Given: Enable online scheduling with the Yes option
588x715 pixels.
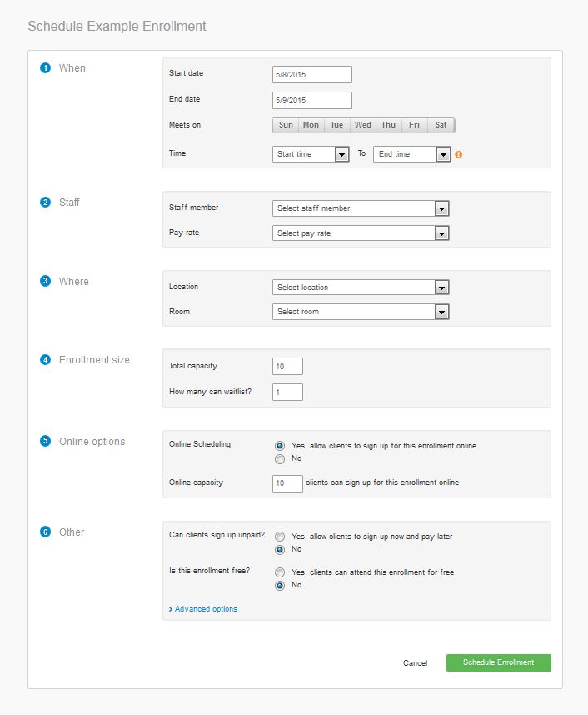Looking at the screenshot, I should tap(279, 444).
